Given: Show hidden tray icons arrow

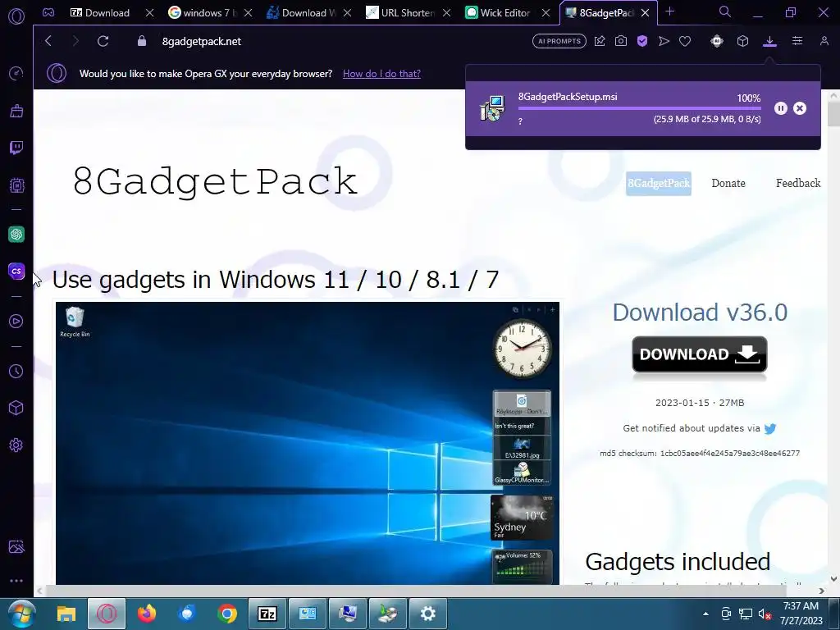Looking at the screenshot, I should [705, 614].
